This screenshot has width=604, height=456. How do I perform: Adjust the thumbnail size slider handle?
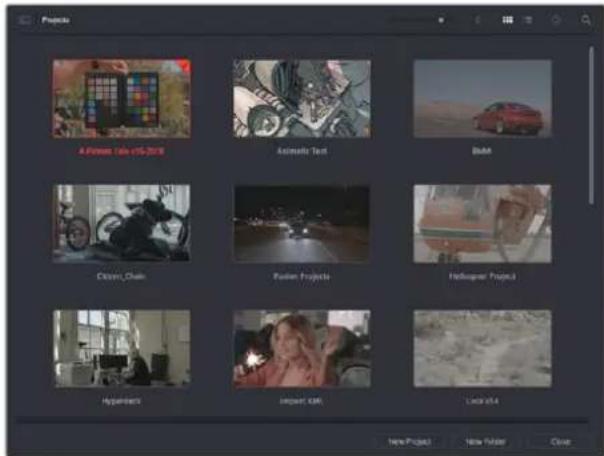click(441, 20)
